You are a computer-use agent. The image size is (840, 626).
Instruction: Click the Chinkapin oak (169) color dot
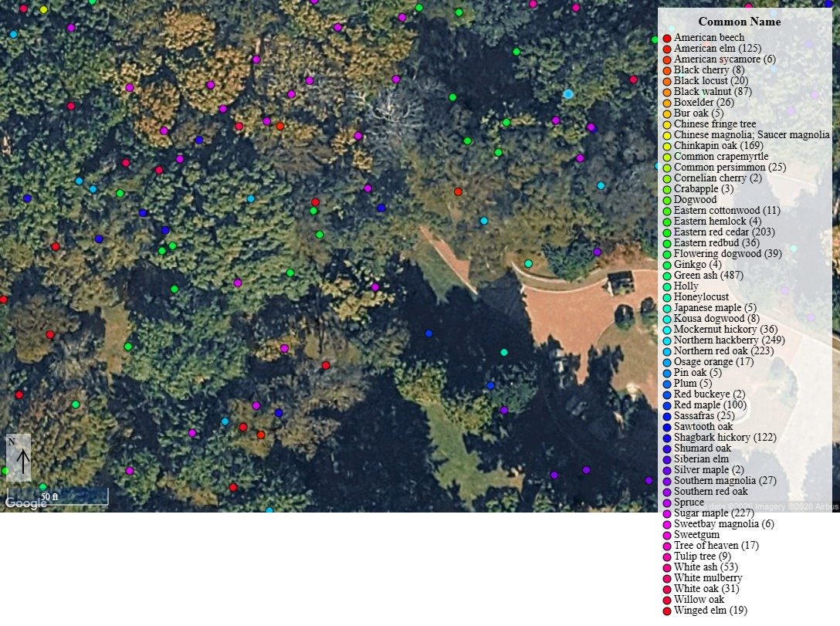[667, 146]
